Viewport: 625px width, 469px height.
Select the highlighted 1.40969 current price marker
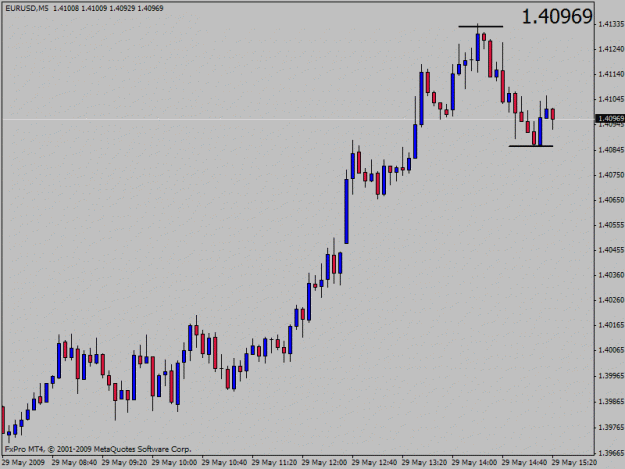610,118
